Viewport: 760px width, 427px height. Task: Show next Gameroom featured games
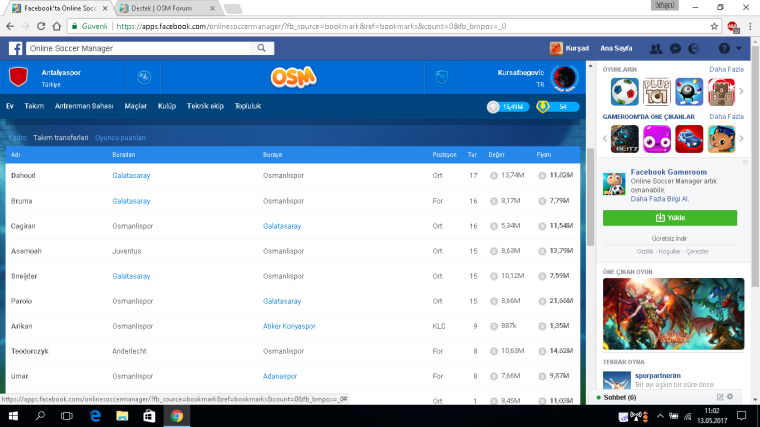741,139
